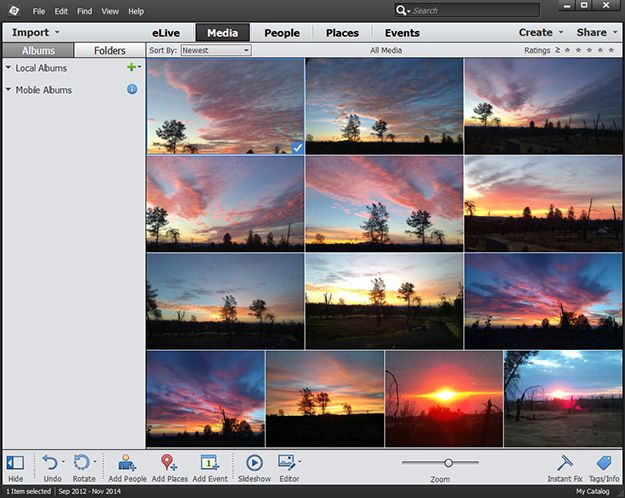Adjust the thumbnail Zoom slider
This screenshot has height=498, width=625.
click(x=448, y=463)
